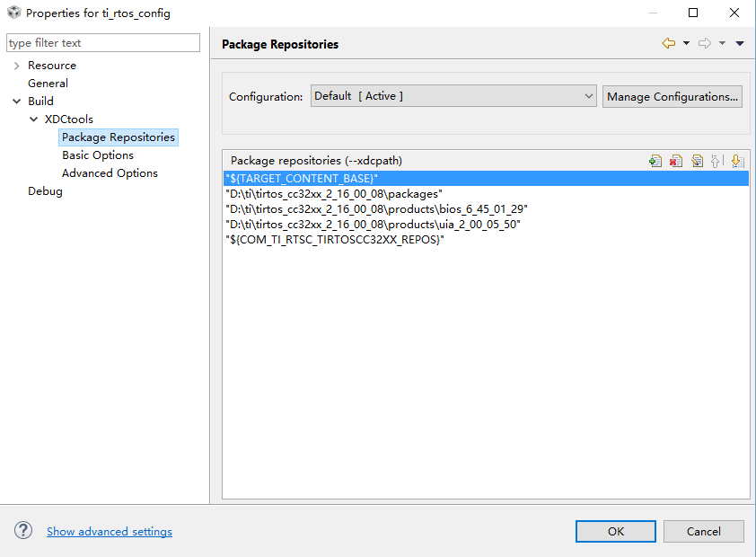Move selected repository down
Image resolution: width=756 pixels, height=557 pixels.
[737, 161]
